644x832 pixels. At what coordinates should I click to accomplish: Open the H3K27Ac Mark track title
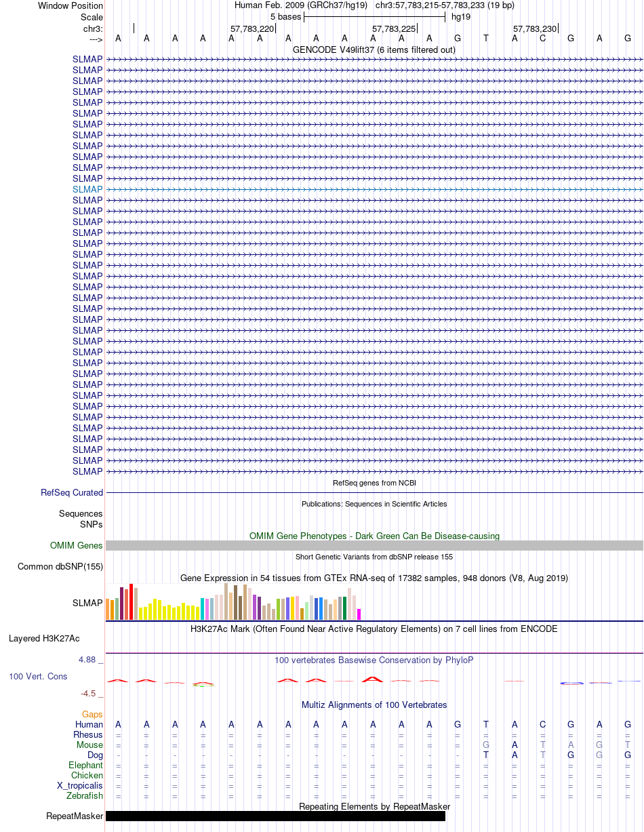pyautogui.click(x=374, y=629)
